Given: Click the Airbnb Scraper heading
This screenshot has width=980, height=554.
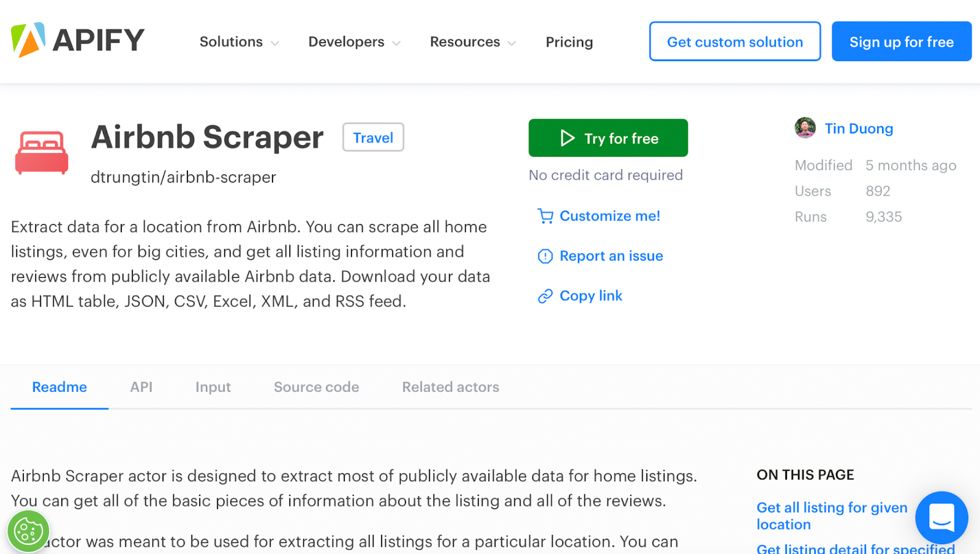Looking at the screenshot, I should [x=207, y=137].
